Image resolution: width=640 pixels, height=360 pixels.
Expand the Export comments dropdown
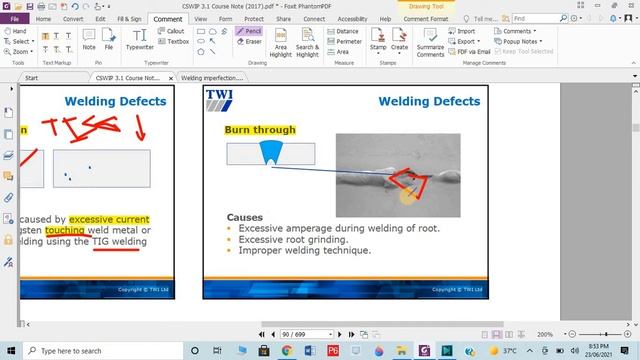[478, 42]
